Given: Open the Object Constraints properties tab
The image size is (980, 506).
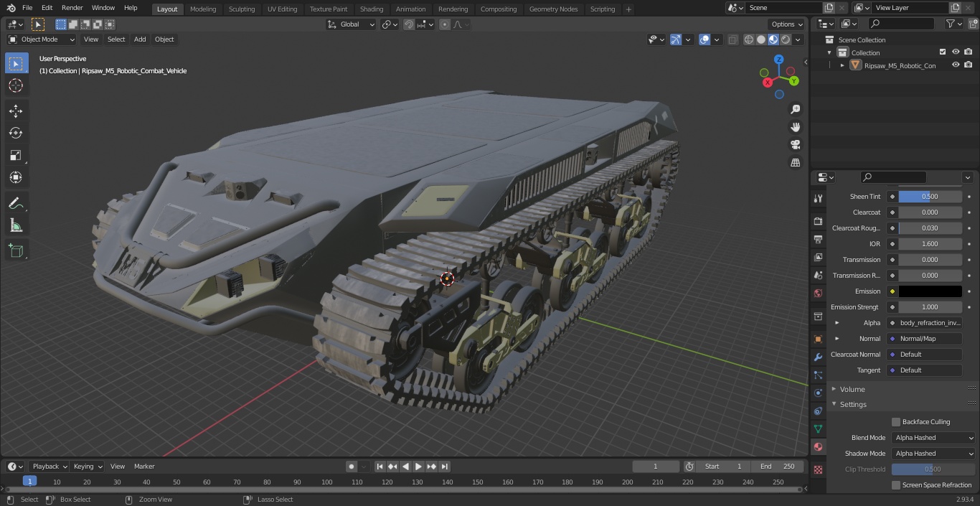Looking at the screenshot, I should pyautogui.click(x=818, y=411).
